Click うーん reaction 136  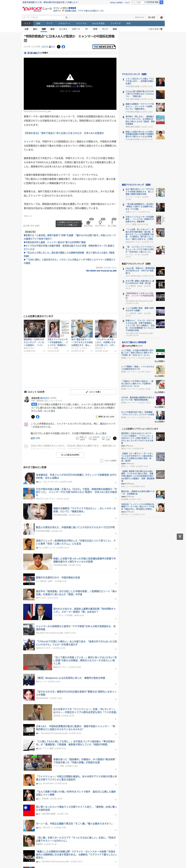click(106, 438)
